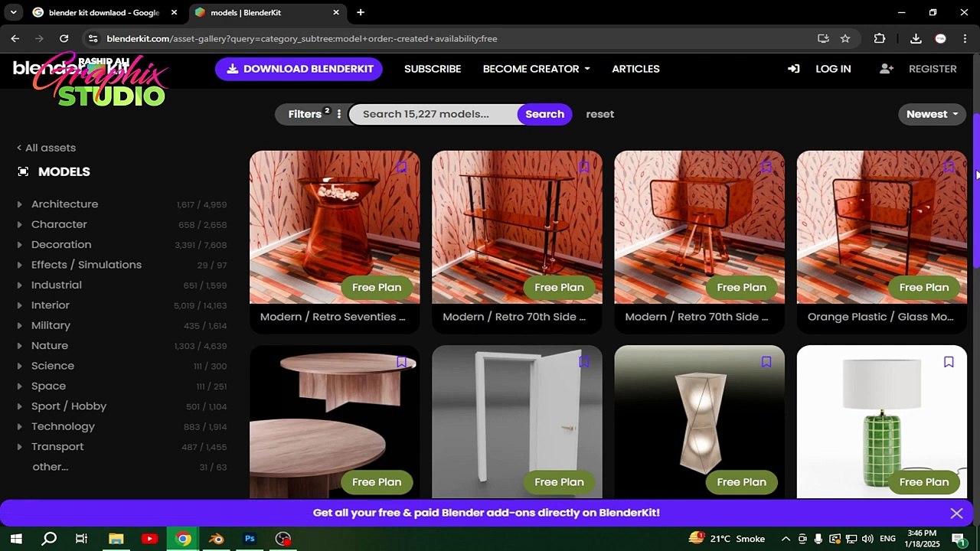Expand the Architecture category

(19, 204)
